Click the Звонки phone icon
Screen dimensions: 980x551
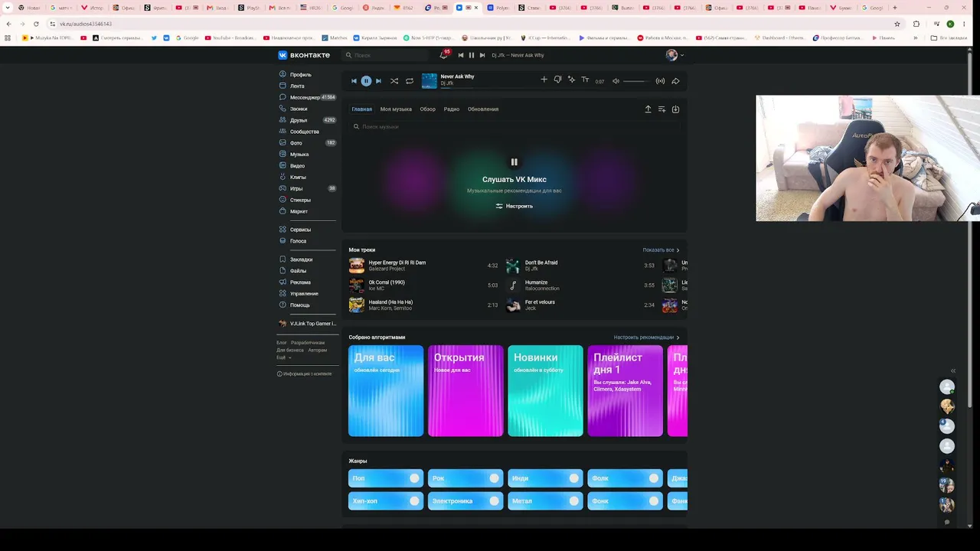[283, 109]
